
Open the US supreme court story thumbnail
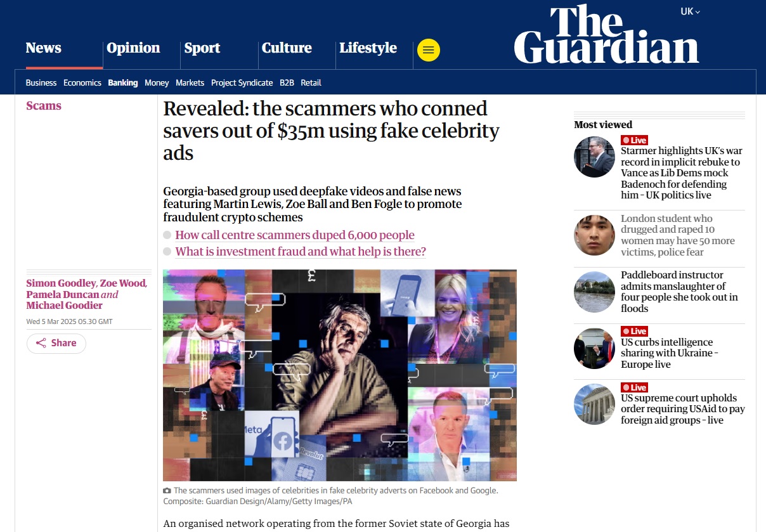coord(594,404)
